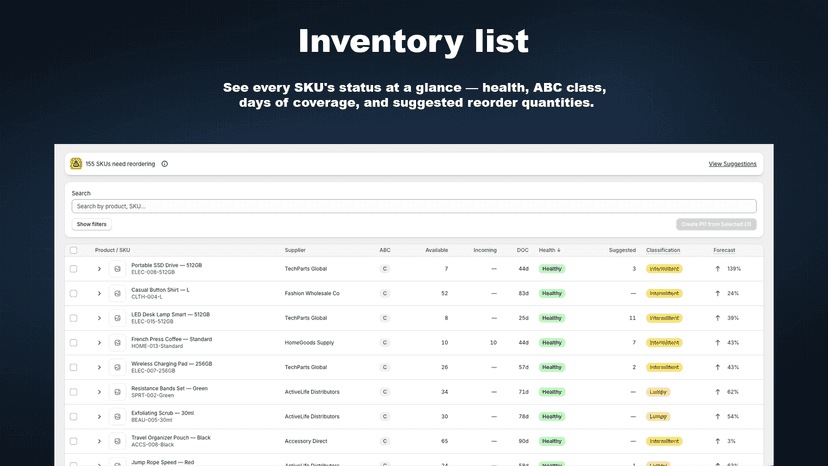Click the Lumpy badge in Resistance Bands row

point(658,392)
